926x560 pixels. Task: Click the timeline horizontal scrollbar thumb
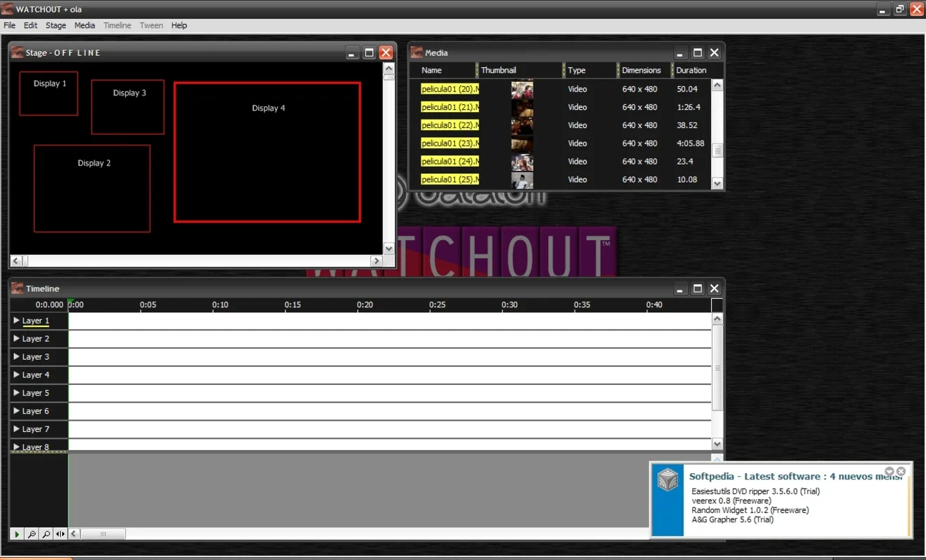104,534
